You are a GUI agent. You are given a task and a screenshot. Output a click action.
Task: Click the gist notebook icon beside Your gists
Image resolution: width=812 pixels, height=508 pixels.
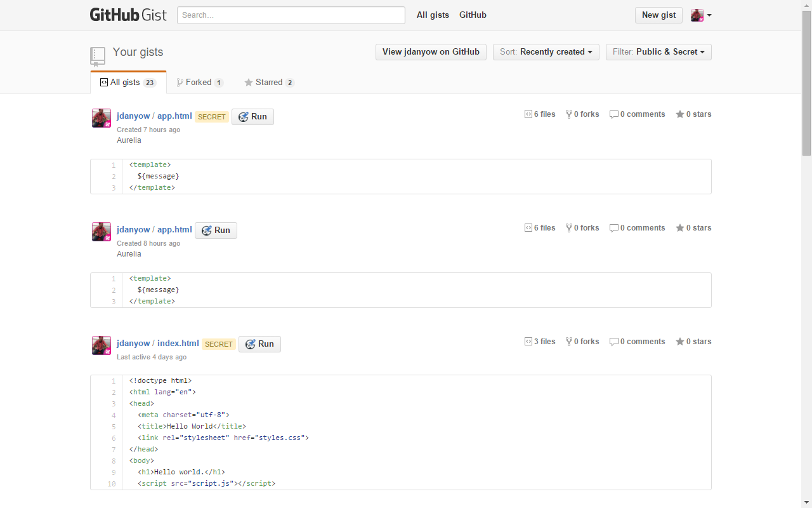[x=97, y=56]
